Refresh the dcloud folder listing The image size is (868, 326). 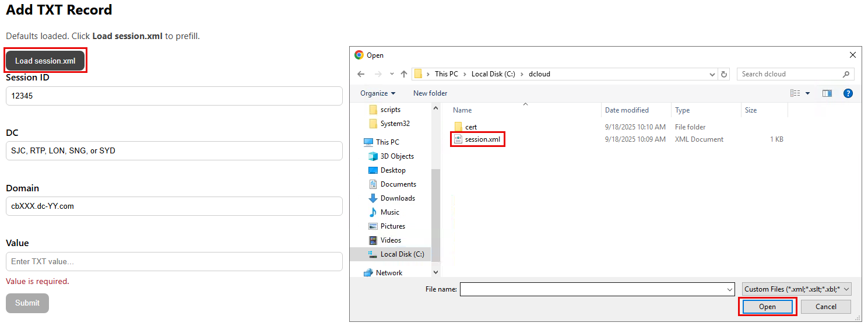[x=725, y=74]
